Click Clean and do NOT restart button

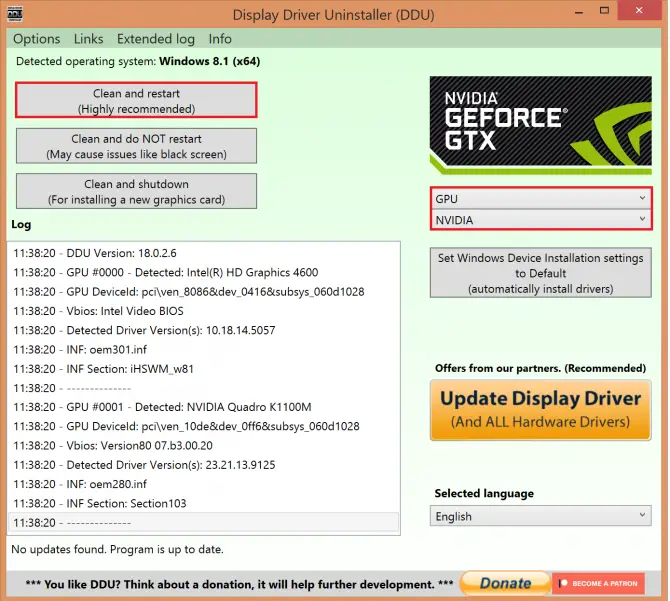coord(136,146)
